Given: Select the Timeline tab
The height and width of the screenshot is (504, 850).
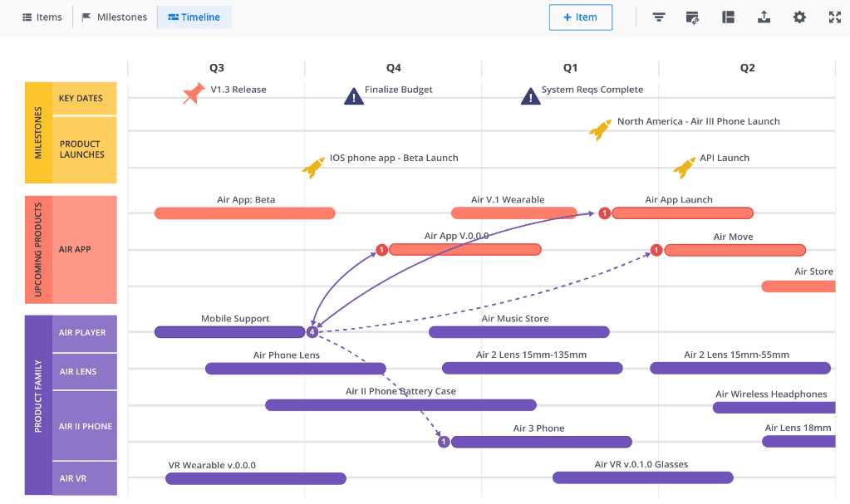Looking at the screenshot, I should pyautogui.click(x=194, y=17).
